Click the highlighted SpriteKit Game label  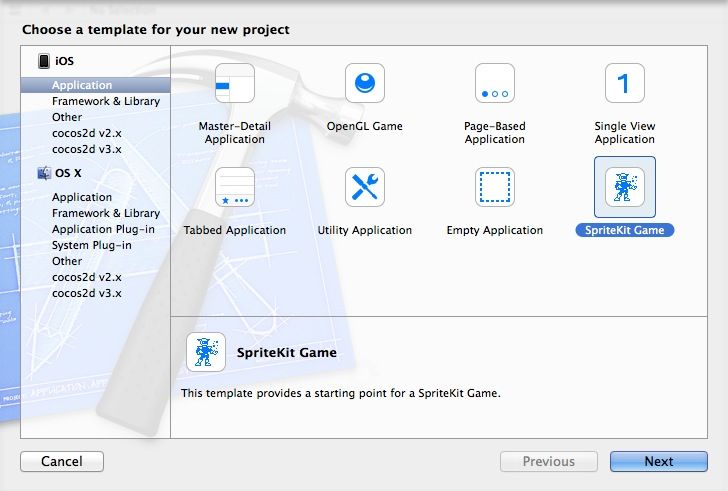click(x=625, y=230)
